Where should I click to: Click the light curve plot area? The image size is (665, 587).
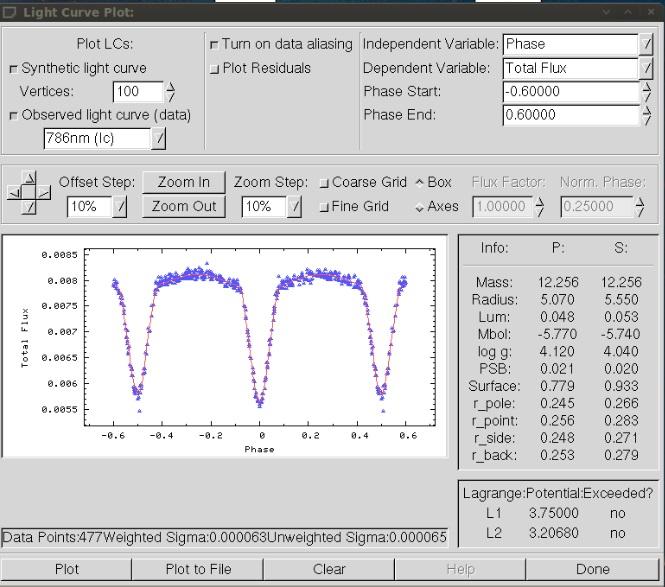(x=225, y=346)
